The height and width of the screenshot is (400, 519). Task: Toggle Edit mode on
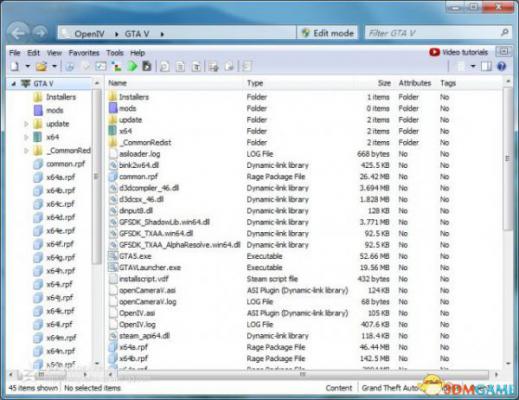click(x=327, y=33)
